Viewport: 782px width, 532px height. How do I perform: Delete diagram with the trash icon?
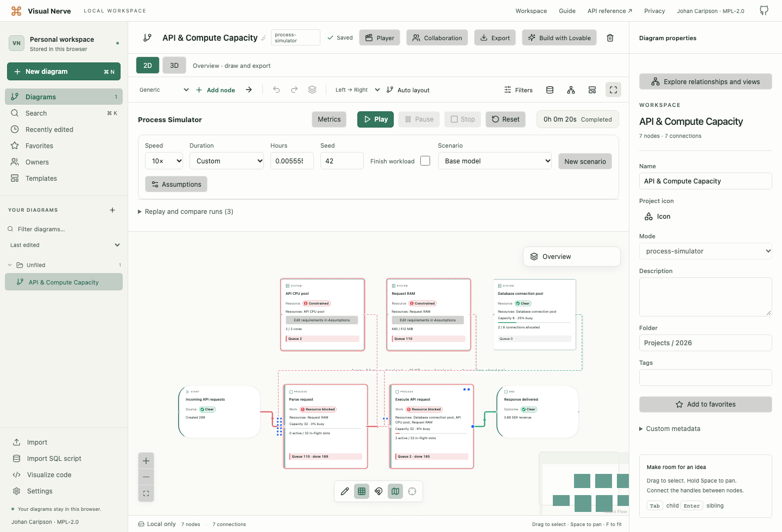click(x=610, y=38)
